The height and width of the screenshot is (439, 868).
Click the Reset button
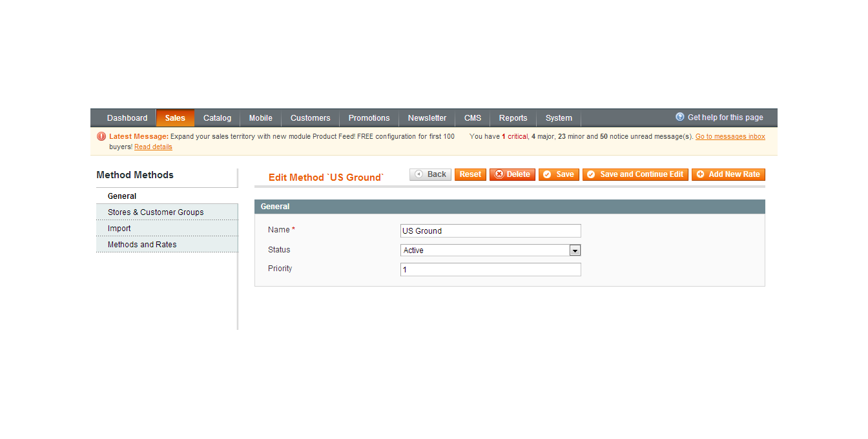[x=470, y=174]
